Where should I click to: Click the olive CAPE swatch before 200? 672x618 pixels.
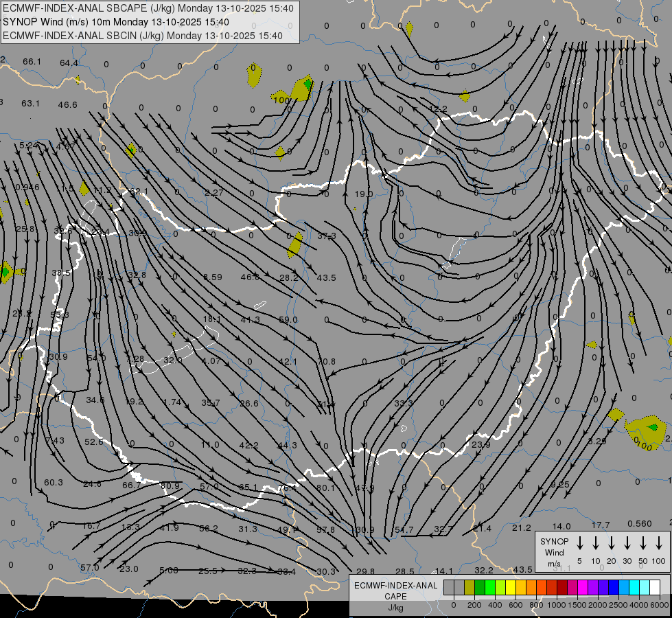[x=470, y=587]
